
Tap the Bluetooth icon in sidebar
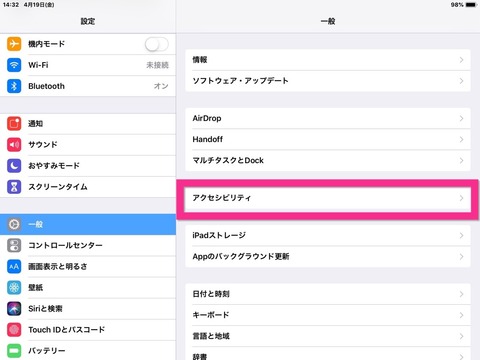click(x=14, y=86)
